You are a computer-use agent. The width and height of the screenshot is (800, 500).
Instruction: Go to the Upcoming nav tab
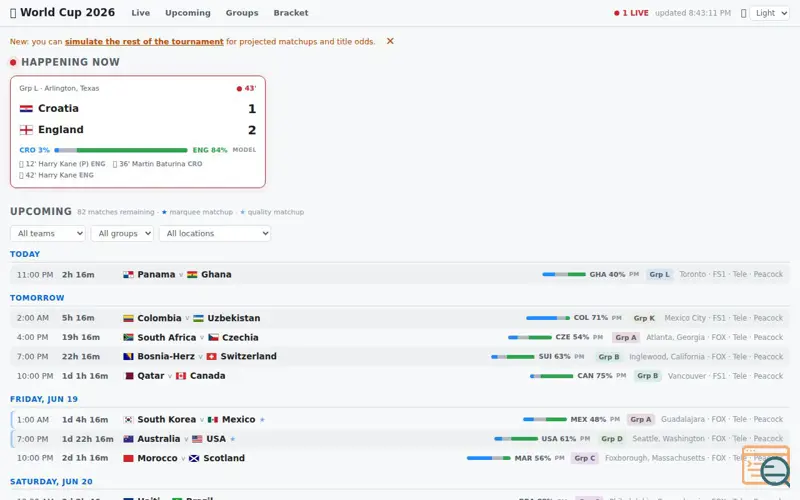coord(188,13)
